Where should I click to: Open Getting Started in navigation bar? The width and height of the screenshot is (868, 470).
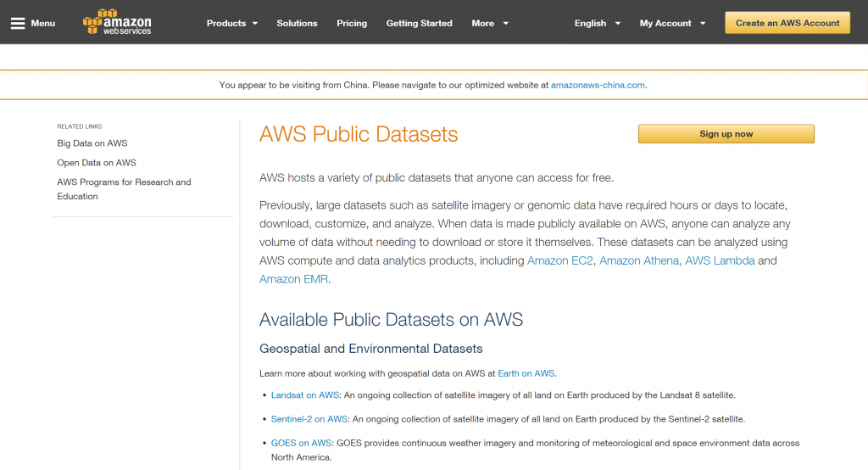419,23
